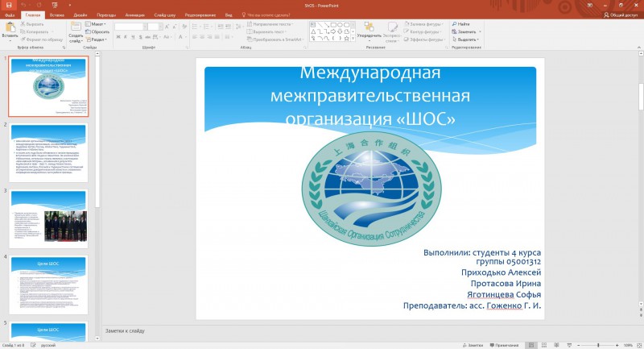
Task: Click Fit slide to window icon
Action: pyautogui.click(x=638, y=345)
